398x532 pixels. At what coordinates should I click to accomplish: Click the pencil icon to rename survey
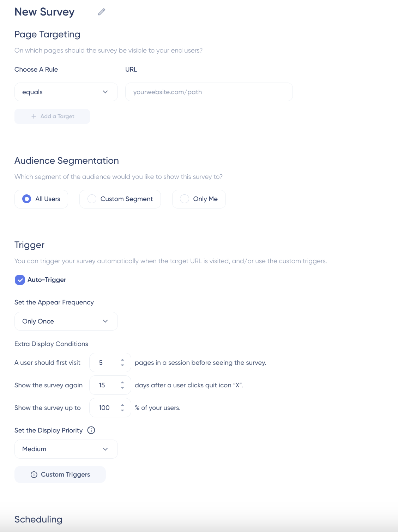click(x=102, y=12)
